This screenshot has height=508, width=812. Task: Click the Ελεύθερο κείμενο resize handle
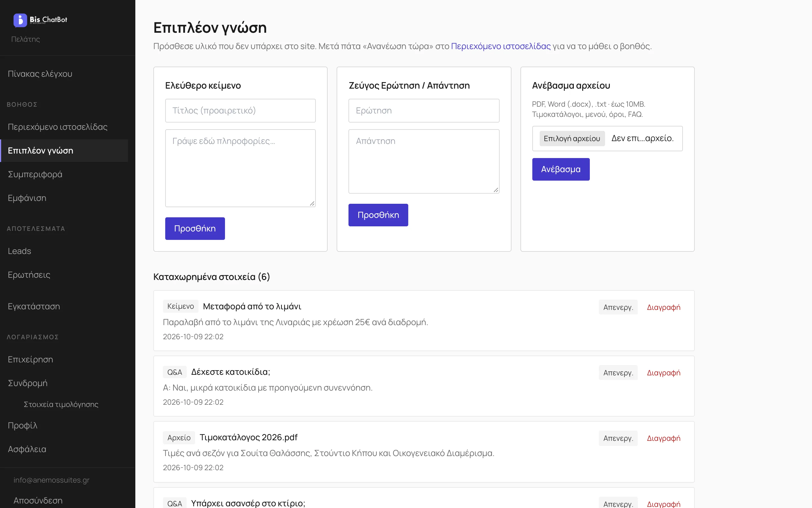[312, 203]
